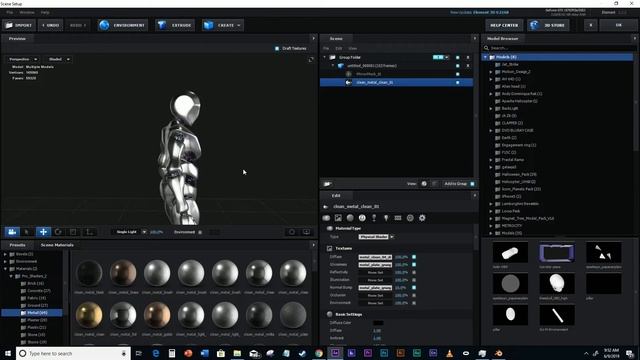Viewport: 640px width, 360px height.
Task: Click the Undo button
Action: pyautogui.click(x=51, y=25)
